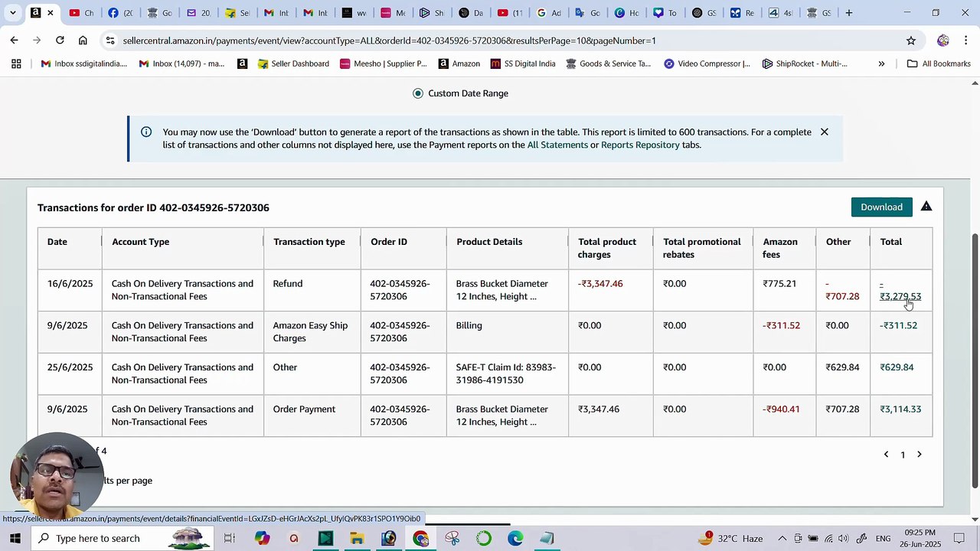Click the page vertical scrollbar thumb

tap(975, 360)
